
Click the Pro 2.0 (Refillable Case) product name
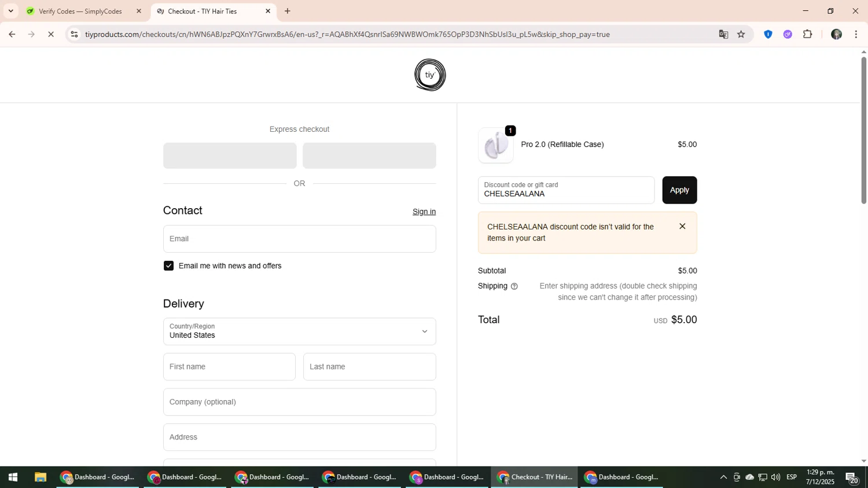point(562,145)
